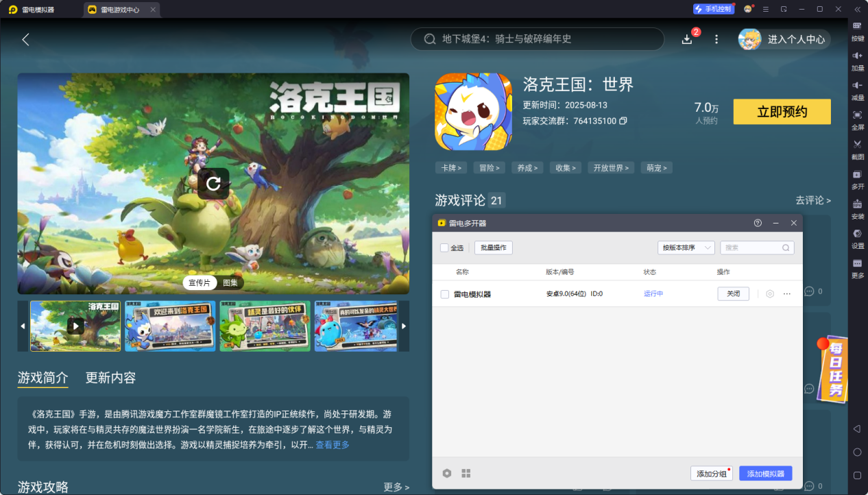Select the 欢迎来到洛克王国 thumbnail
The height and width of the screenshot is (495, 868).
click(x=170, y=326)
